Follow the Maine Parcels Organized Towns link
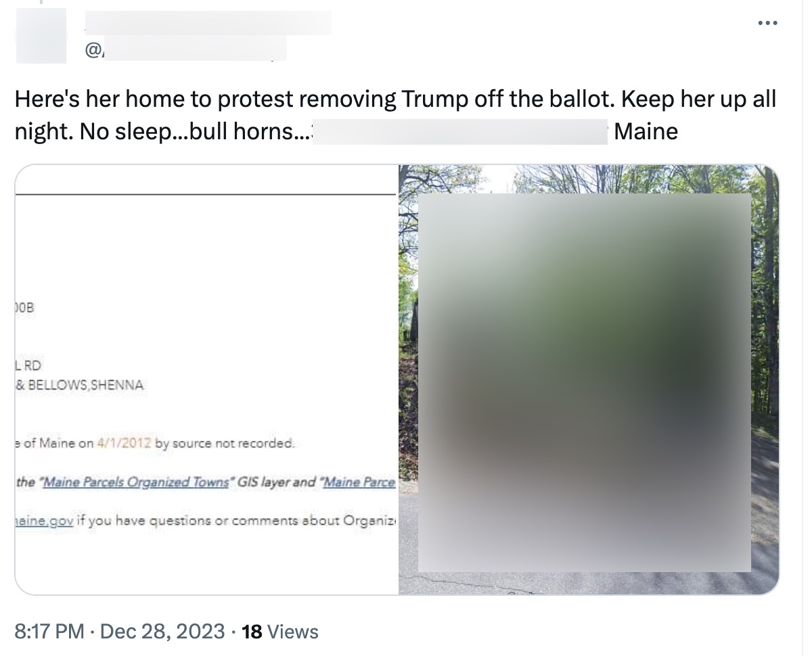This screenshot has height=656, width=812. [134, 482]
